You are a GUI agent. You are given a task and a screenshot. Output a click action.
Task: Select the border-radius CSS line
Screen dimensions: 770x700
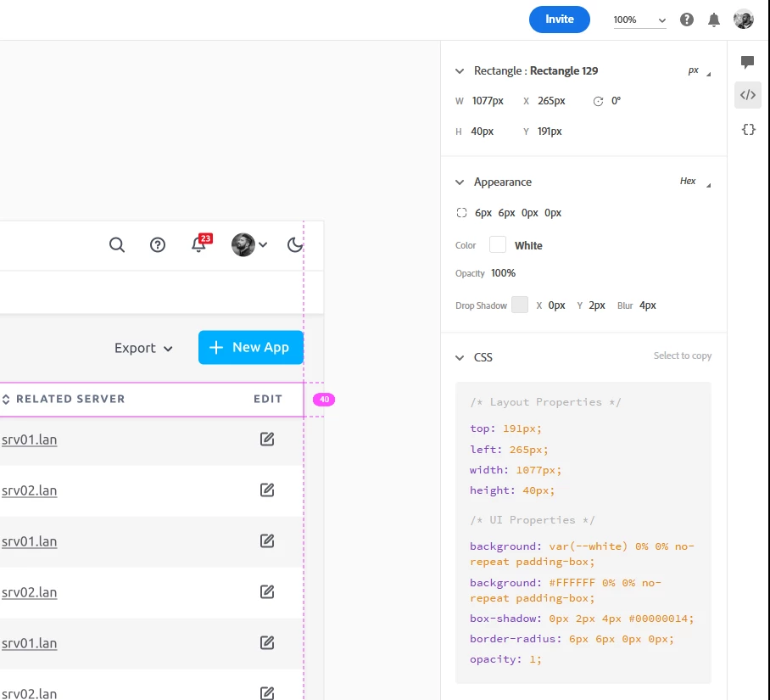click(572, 639)
